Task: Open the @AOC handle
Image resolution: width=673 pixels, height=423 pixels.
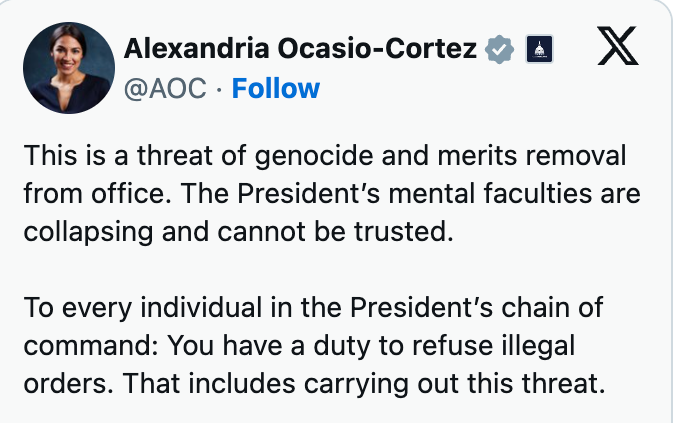Action: click(x=167, y=88)
